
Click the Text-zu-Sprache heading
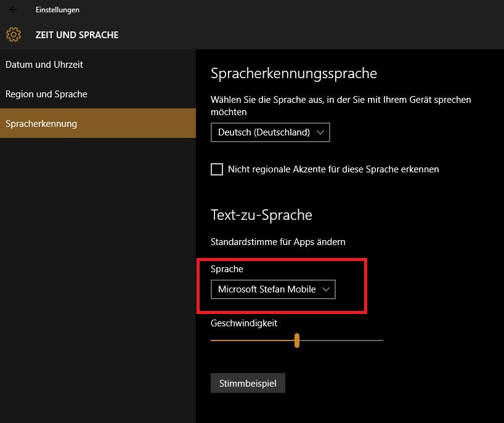[x=261, y=215]
